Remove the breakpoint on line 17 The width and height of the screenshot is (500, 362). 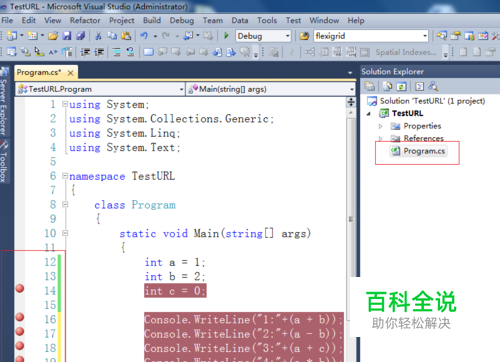click(x=20, y=331)
